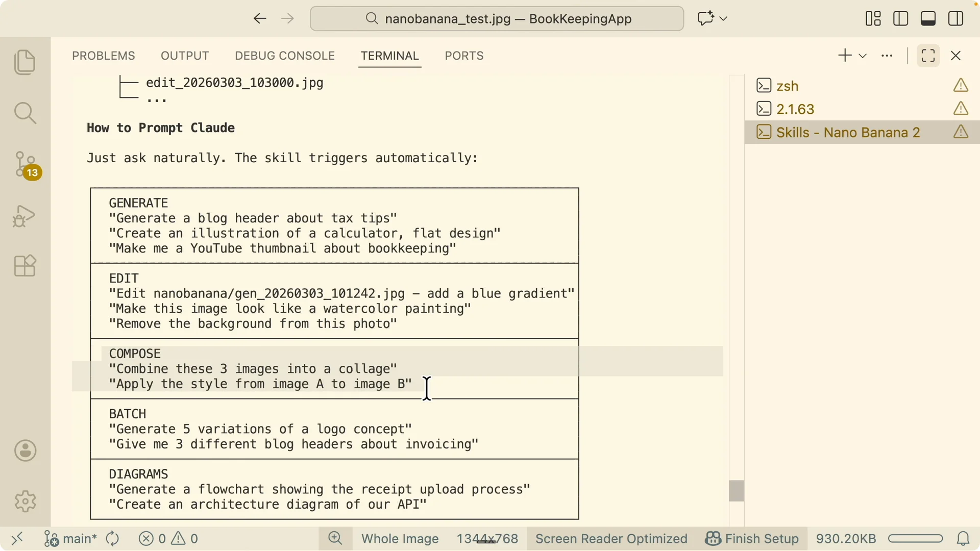Click the zoom magnifier icon in status bar
The height and width of the screenshot is (551, 980).
[x=335, y=538]
